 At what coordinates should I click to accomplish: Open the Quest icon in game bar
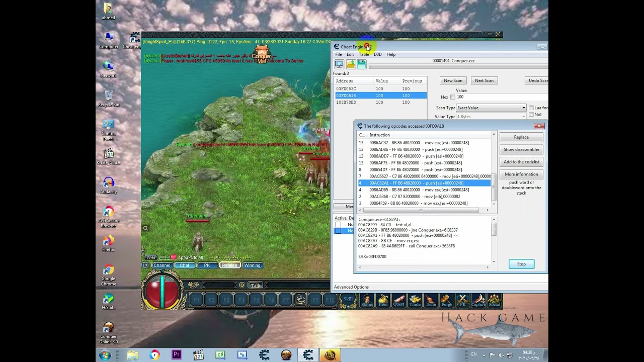399,301
